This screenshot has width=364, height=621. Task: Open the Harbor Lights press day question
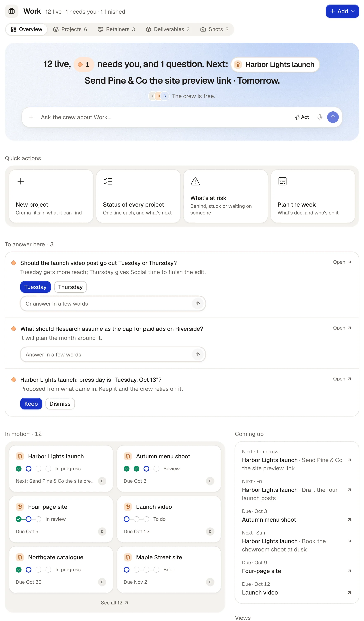click(x=342, y=379)
